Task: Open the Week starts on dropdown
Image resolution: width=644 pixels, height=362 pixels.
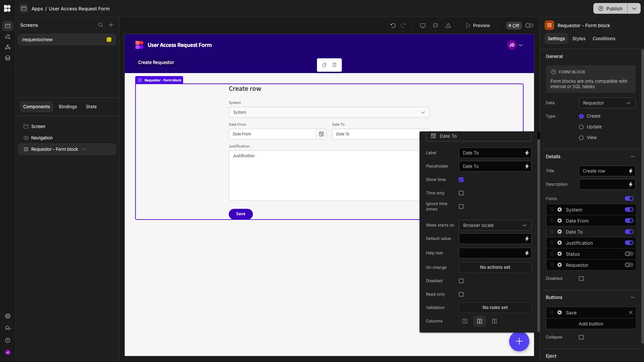Action: pyautogui.click(x=495, y=225)
